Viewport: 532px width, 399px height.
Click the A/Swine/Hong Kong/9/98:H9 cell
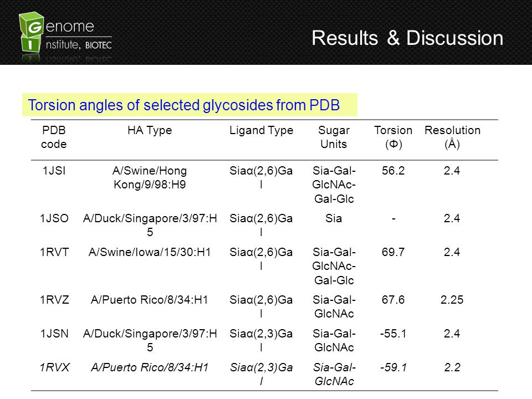(x=150, y=177)
